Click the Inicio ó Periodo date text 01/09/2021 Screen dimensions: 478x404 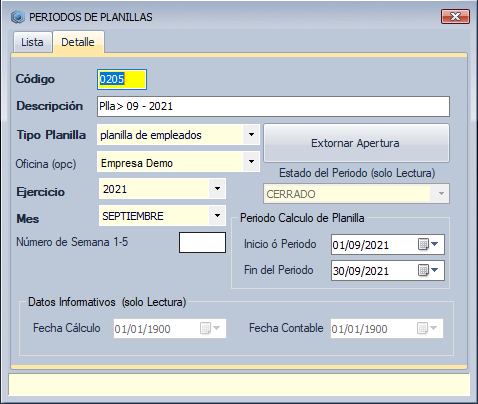[x=361, y=245]
